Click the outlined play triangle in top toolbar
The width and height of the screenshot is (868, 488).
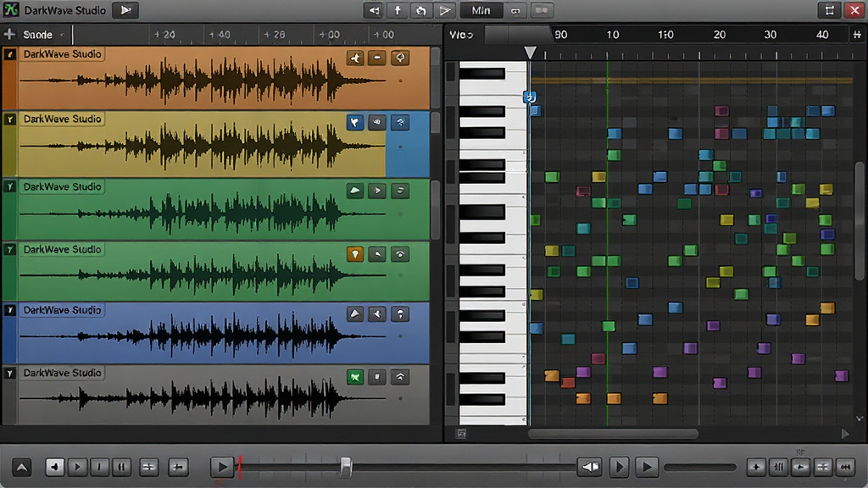444,10
